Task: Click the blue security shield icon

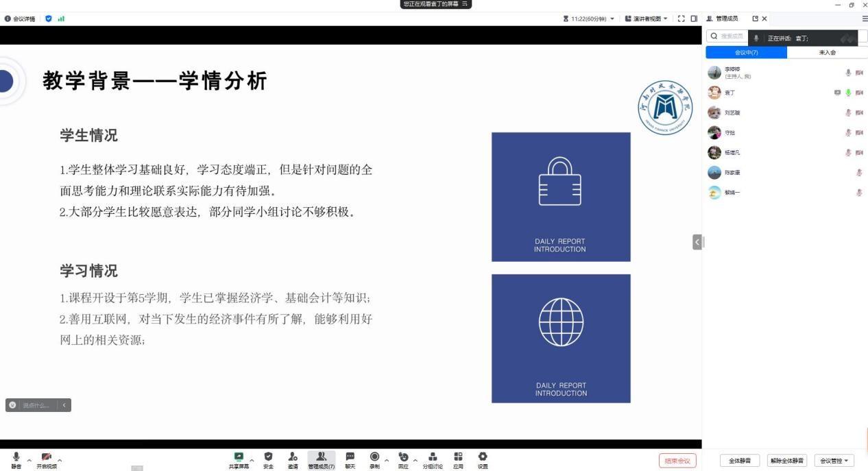Action: [48, 19]
